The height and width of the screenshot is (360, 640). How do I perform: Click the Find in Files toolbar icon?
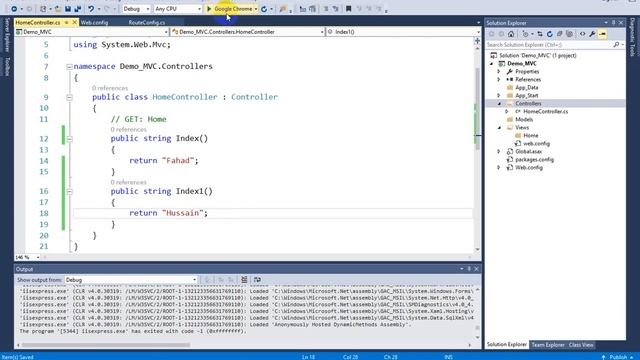point(282,9)
